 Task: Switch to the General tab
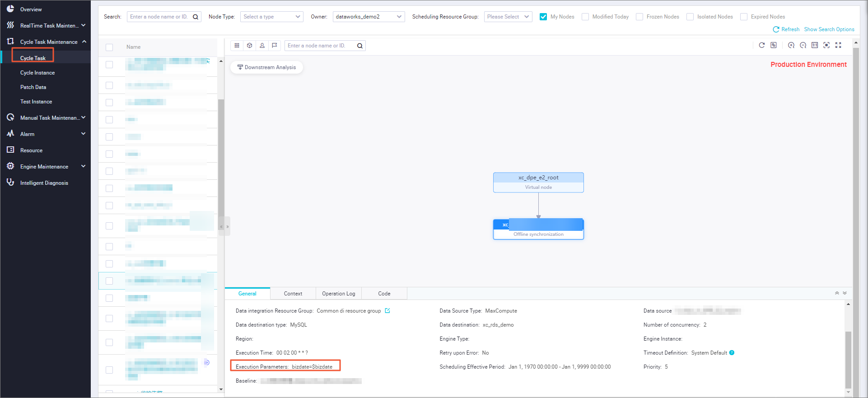(247, 294)
